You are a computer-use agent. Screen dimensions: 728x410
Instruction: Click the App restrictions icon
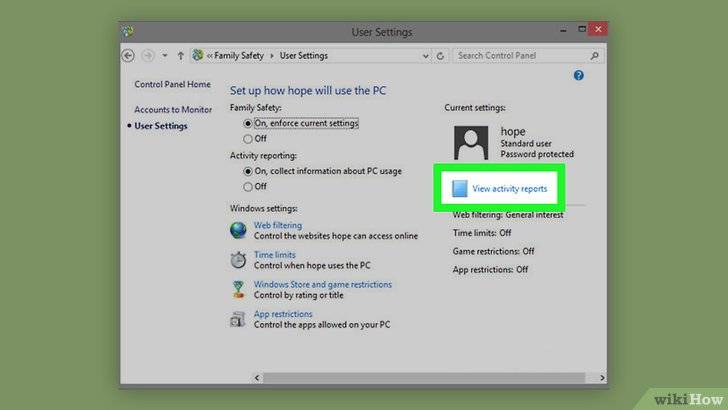[x=238, y=319]
